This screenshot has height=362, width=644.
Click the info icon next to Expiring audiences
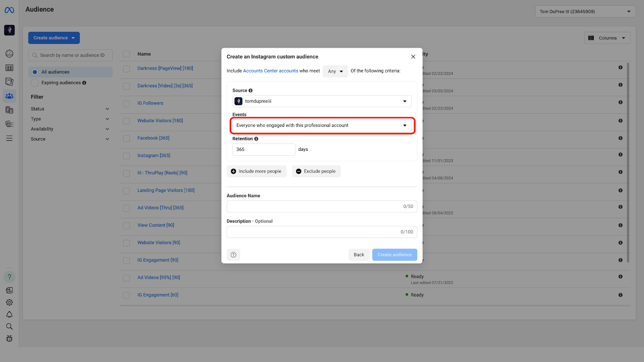pyautogui.click(x=84, y=83)
